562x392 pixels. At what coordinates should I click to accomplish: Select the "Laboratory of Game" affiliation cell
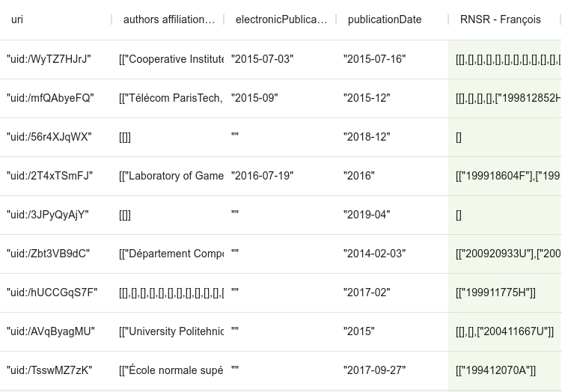[171, 176]
